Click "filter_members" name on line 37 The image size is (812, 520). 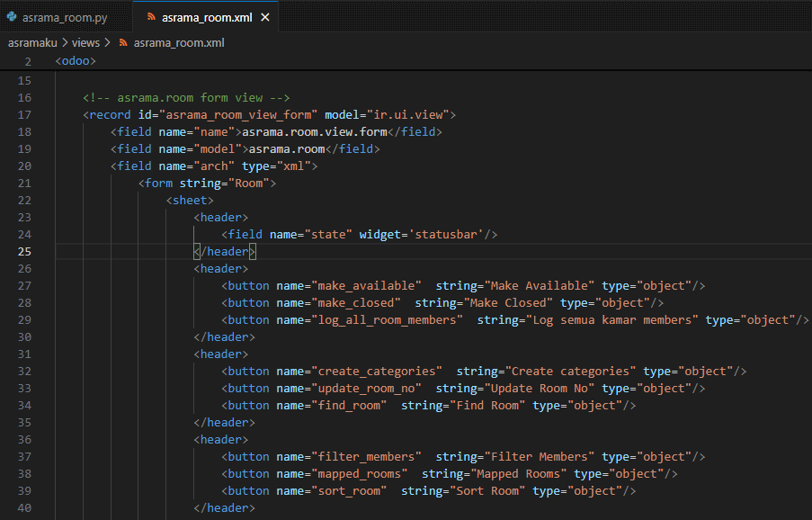(x=366, y=457)
